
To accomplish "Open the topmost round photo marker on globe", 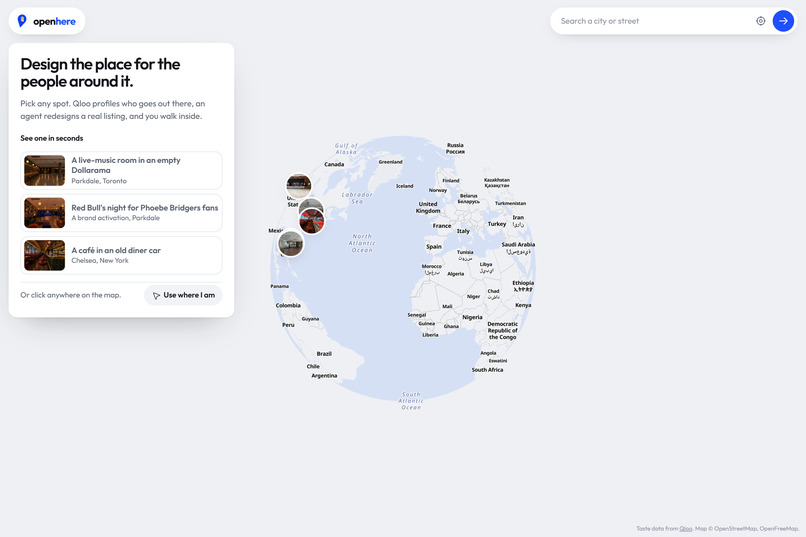I will pyautogui.click(x=299, y=186).
